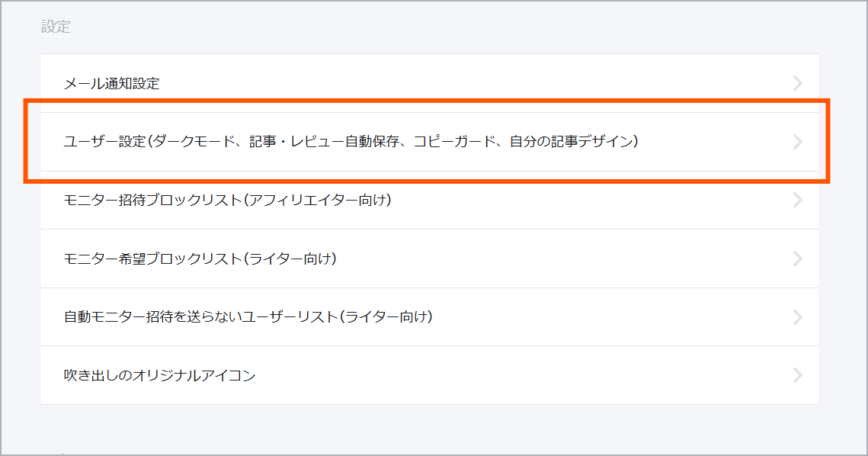Click the arrow icon in the bottom row
This screenshot has width=868, height=456.
797,375
